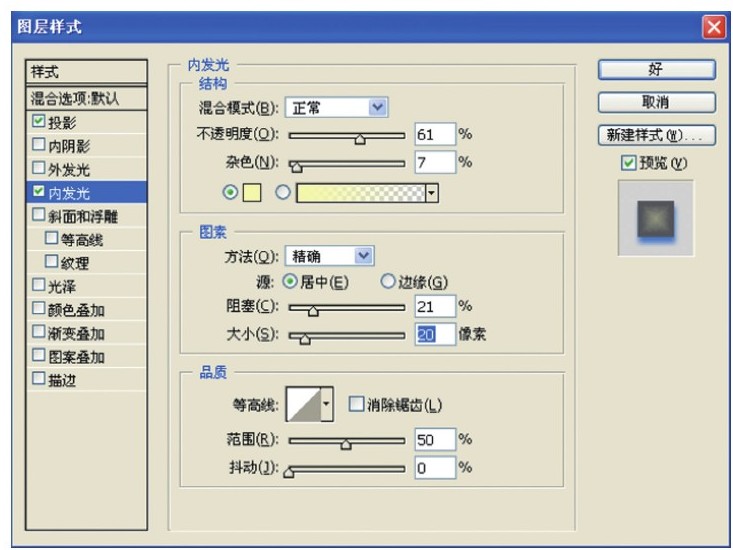The height and width of the screenshot is (550, 733).
Task: Uncheck the 内发光 checkbox
Action: pos(39,191)
